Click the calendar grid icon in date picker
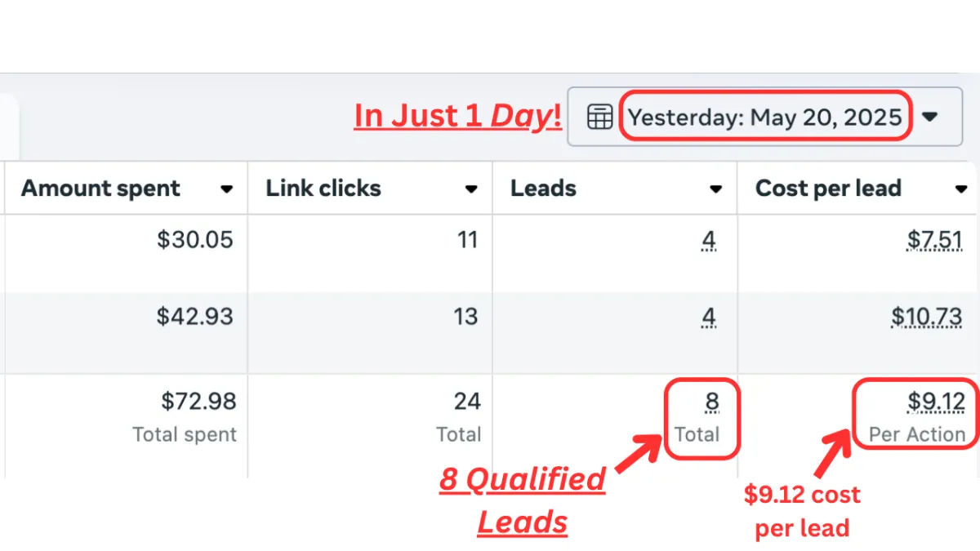 pos(599,117)
